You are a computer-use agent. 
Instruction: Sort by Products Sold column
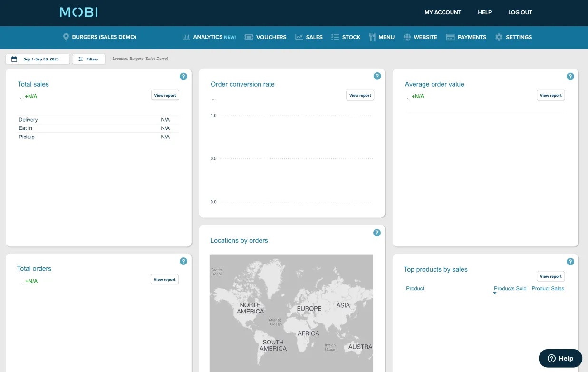tap(510, 288)
